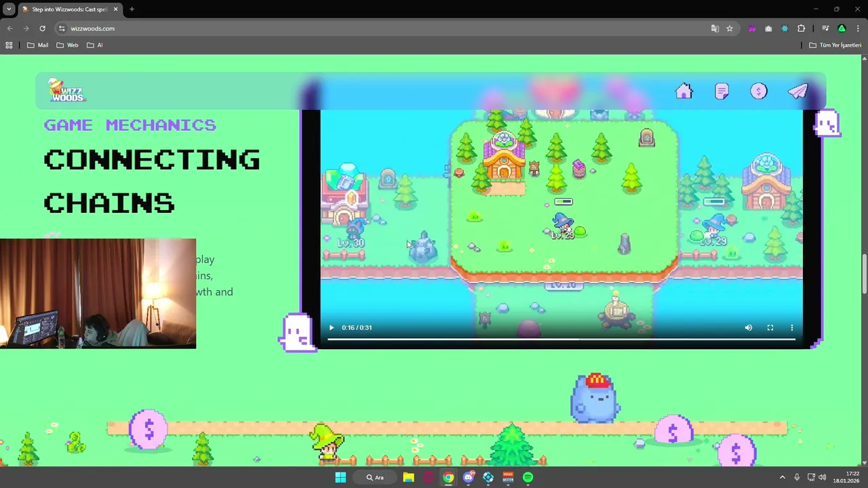Screen dimensions: 868x488
Task: Open the Web bookmark folder
Action: (67, 45)
